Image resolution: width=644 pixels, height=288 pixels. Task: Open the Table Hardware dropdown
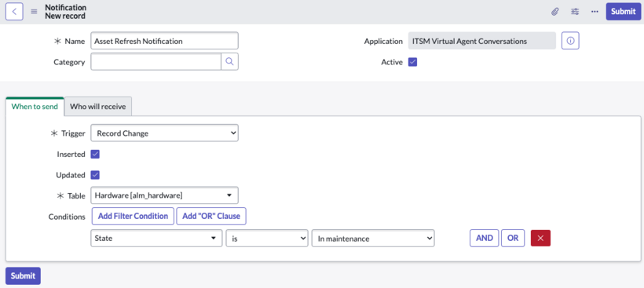click(x=164, y=195)
